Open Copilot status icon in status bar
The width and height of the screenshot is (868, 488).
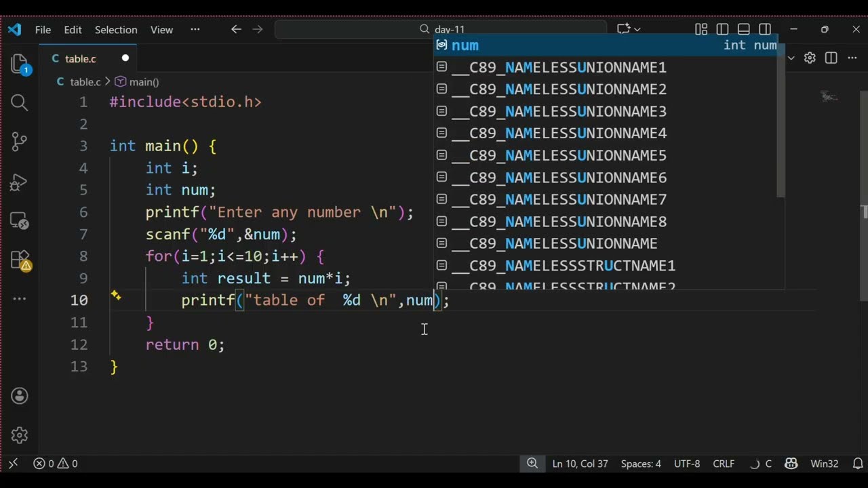coord(791,464)
